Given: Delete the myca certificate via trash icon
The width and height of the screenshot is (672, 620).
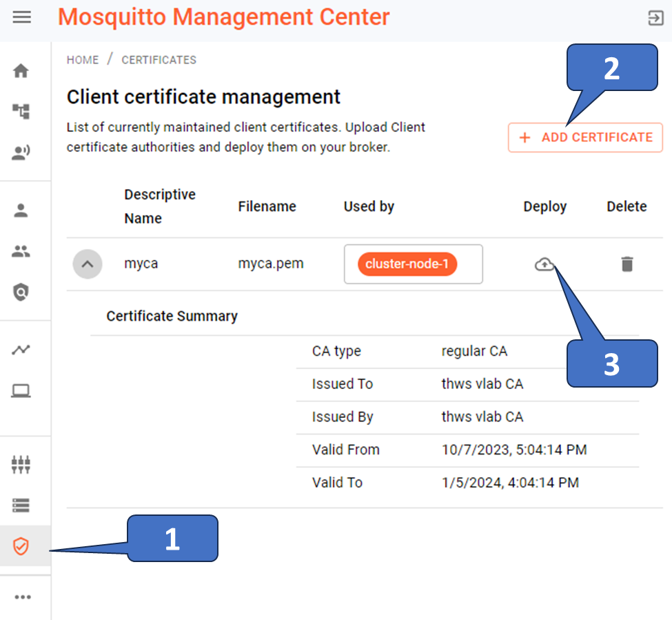Looking at the screenshot, I should [627, 263].
